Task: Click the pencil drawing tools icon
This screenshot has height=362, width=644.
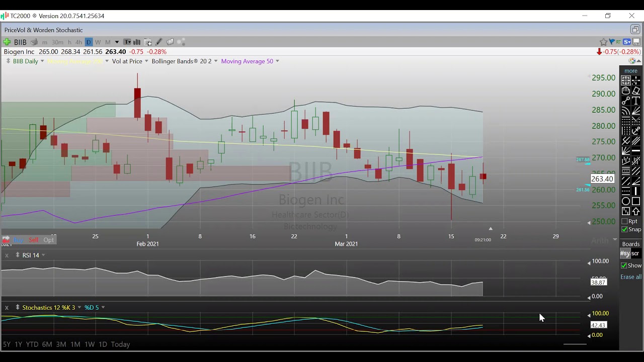Action: tap(159, 42)
